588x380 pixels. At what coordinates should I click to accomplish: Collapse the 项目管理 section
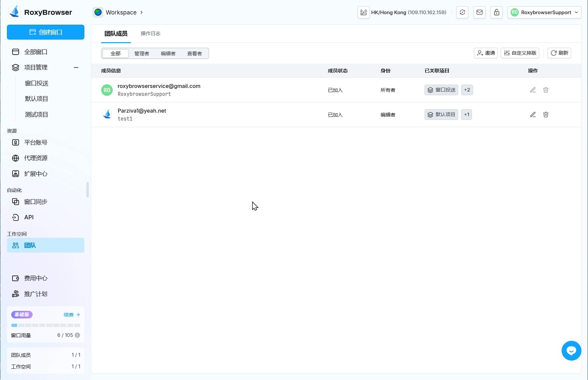[76, 68]
